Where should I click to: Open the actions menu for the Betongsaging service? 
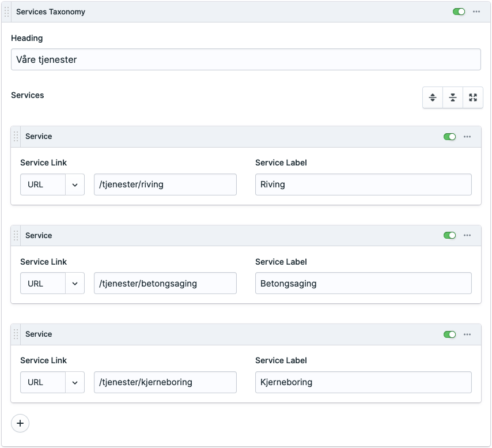click(467, 236)
